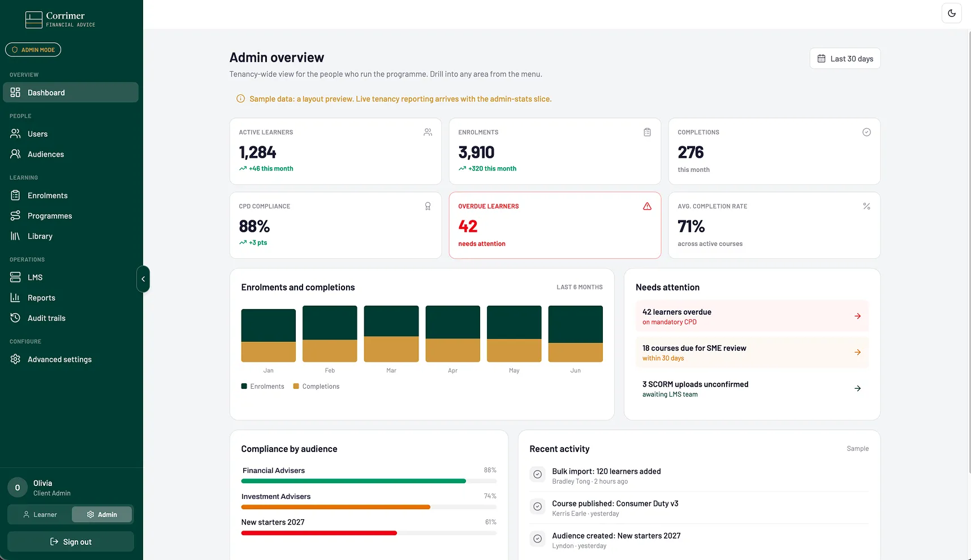Open Audiences in the sidebar
Viewport: 971px width, 560px height.
pyautogui.click(x=71, y=154)
